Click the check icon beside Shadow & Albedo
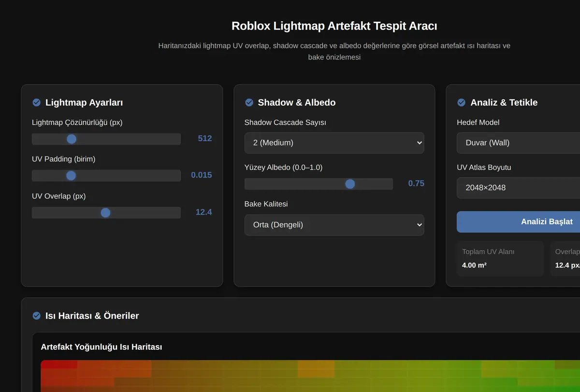The height and width of the screenshot is (392, 580). point(249,102)
